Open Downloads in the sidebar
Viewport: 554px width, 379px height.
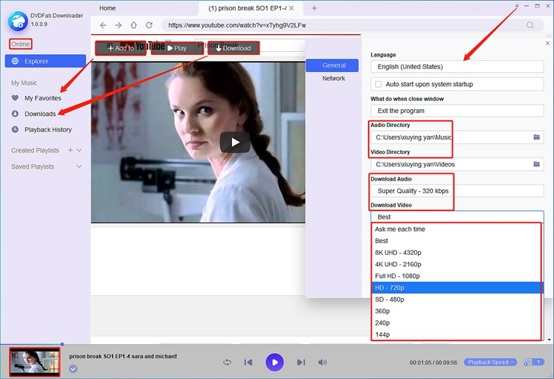tap(40, 114)
